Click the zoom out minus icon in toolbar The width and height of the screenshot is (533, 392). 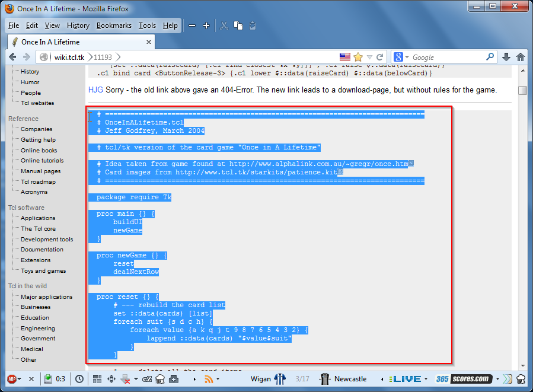(192, 26)
